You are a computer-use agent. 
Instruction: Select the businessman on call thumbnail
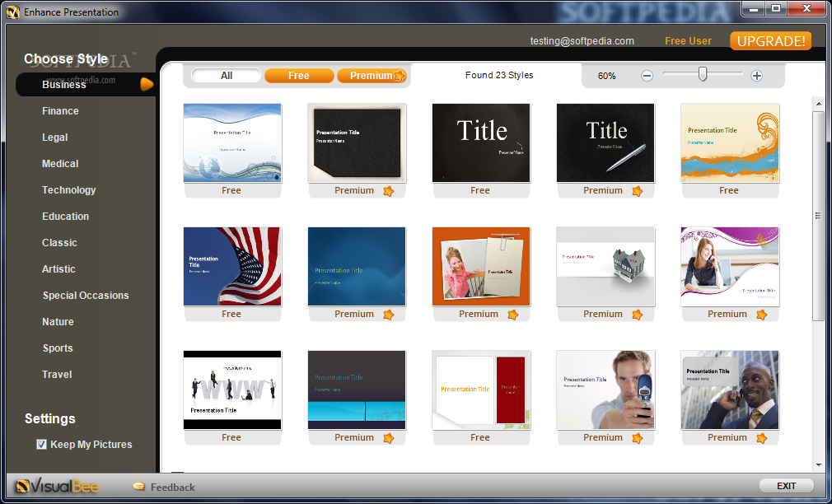coord(730,390)
